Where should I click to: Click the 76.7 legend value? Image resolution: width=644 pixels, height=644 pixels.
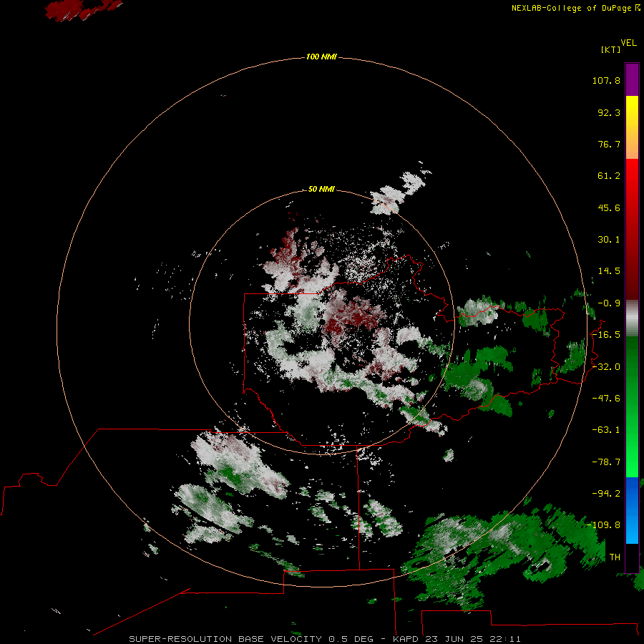609,144
